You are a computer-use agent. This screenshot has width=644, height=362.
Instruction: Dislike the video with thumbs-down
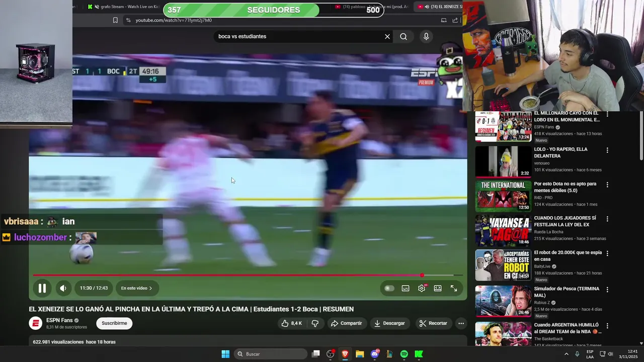point(315,323)
